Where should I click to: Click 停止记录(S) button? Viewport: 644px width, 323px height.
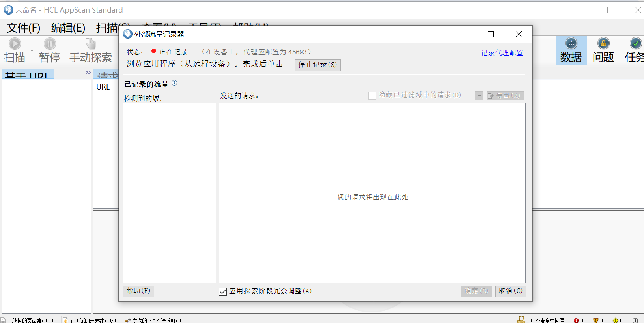(318, 65)
